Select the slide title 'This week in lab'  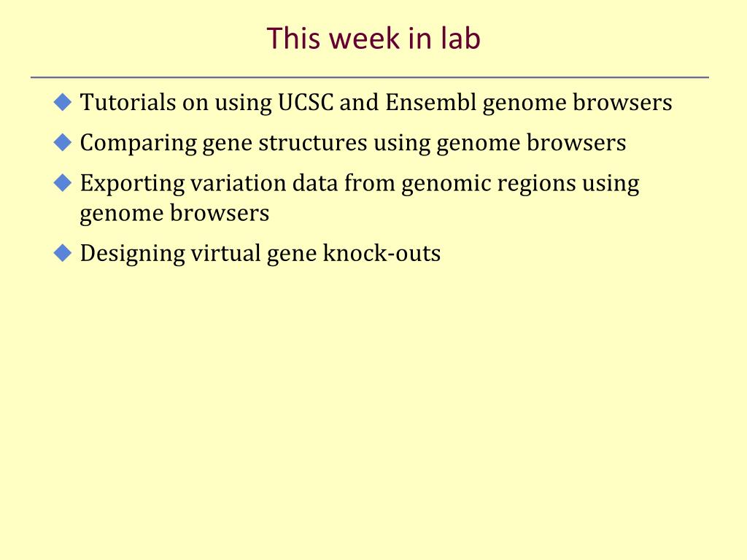pyautogui.click(x=373, y=38)
